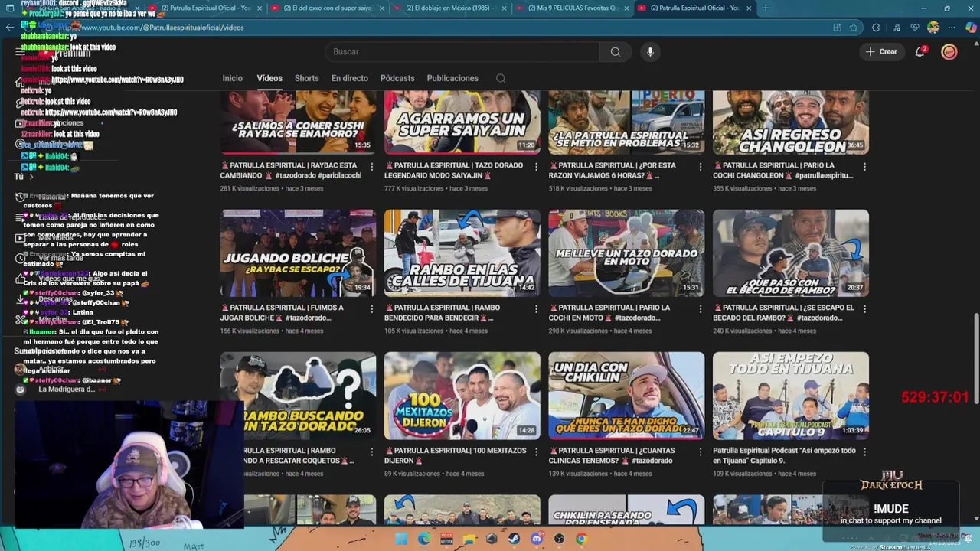The image size is (980, 551).
Task: Open options for PARIO LA COCHI CHANGOLEON video
Action: click(864, 166)
